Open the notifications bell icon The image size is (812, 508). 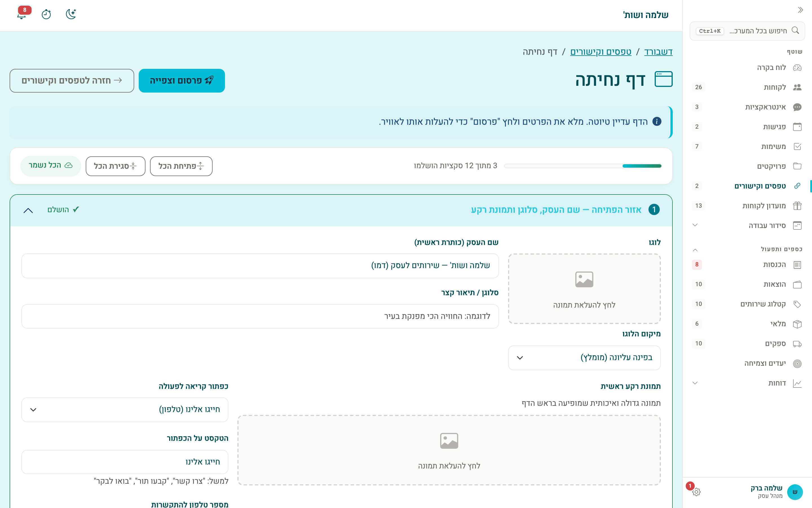pyautogui.click(x=21, y=14)
